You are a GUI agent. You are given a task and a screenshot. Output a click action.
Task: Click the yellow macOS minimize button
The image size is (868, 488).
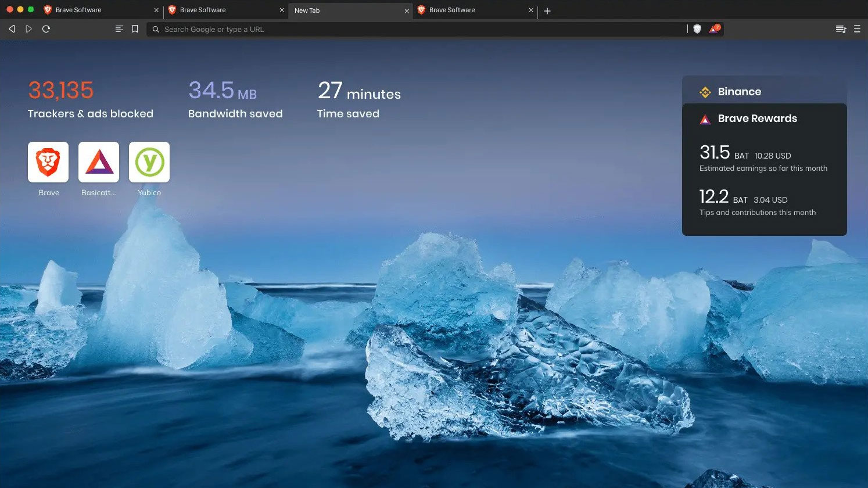(19, 10)
